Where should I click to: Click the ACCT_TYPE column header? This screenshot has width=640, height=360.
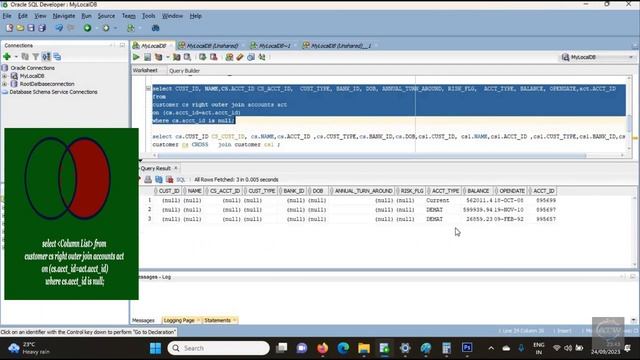[445, 191]
